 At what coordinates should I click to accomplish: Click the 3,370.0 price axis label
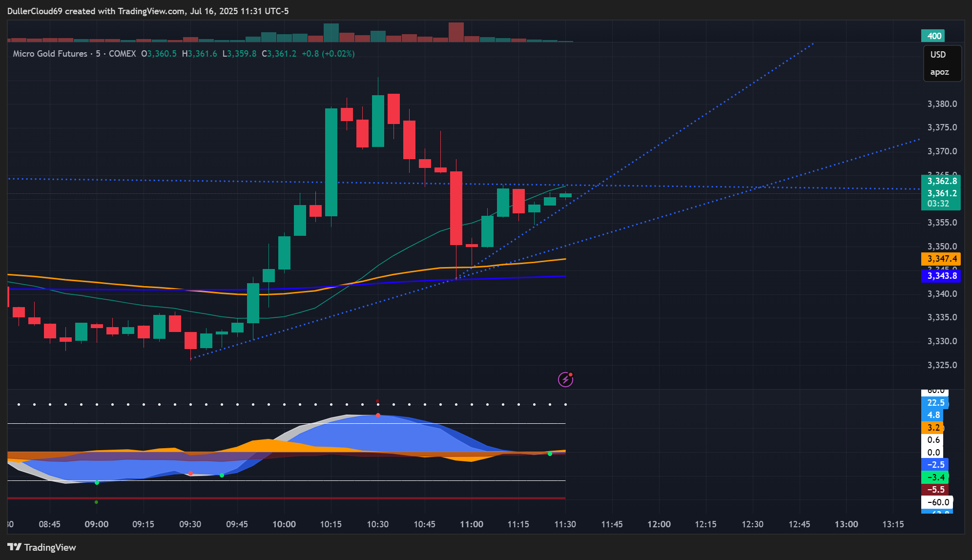[942, 151]
